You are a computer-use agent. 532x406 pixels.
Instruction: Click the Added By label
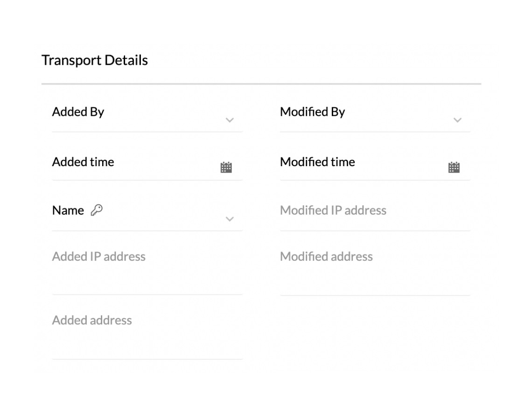78,112
